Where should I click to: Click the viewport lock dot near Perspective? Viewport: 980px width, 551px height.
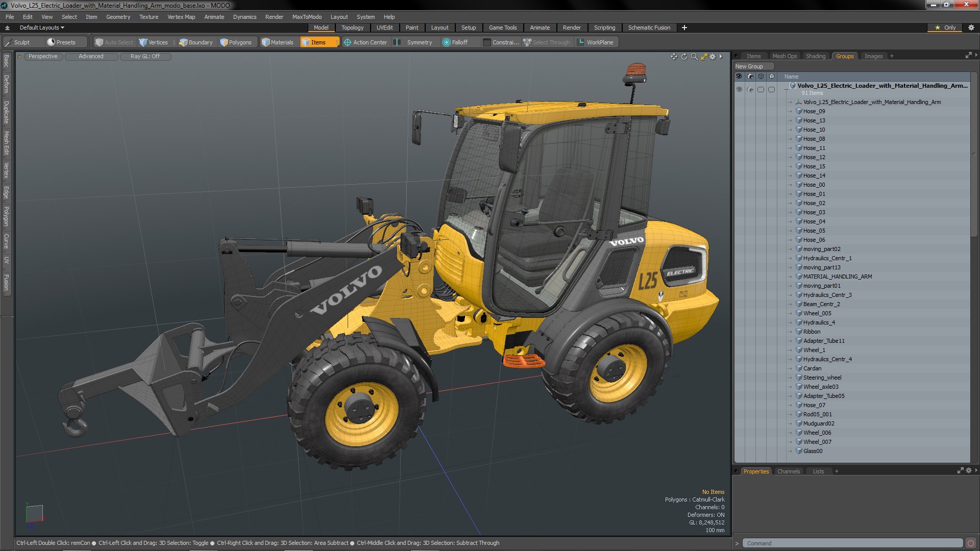click(x=20, y=57)
